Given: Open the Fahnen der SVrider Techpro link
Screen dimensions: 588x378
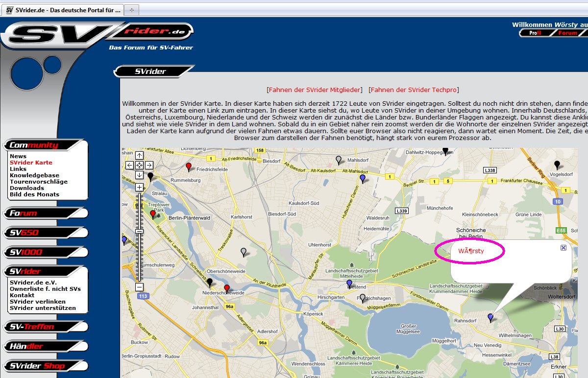Looking at the screenshot, I should pyautogui.click(x=414, y=90).
